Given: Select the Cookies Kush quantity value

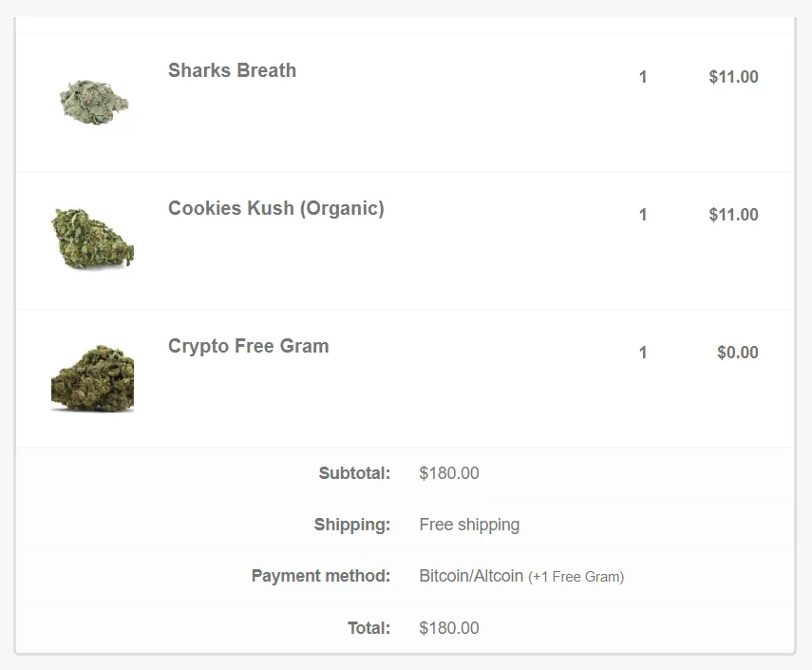Looking at the screenshot, I should (x=643, y=215).
